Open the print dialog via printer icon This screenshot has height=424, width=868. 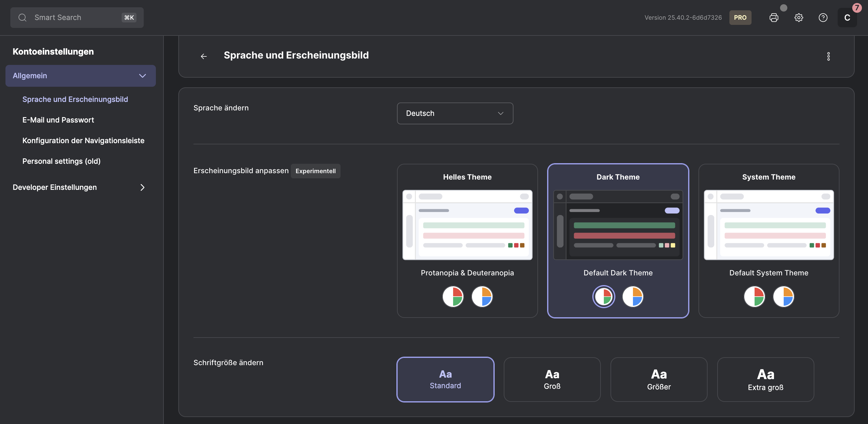coord(774,17)
